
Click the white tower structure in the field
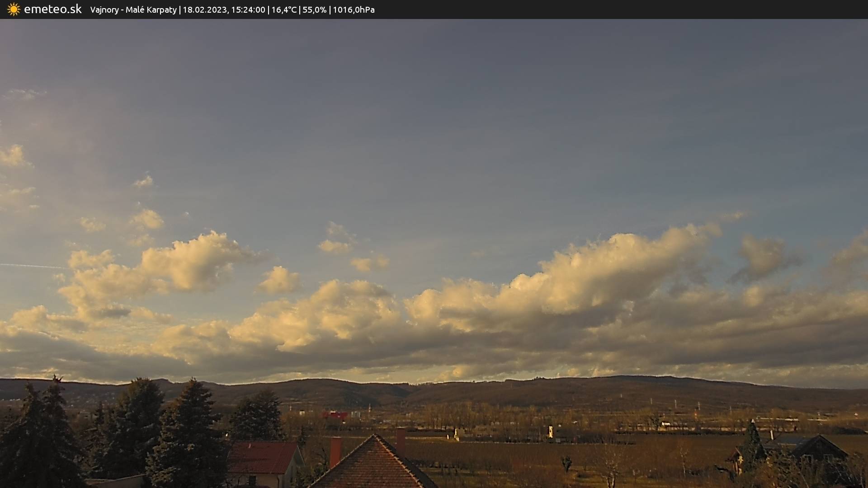pyautogui.click(x=550, y=432)
